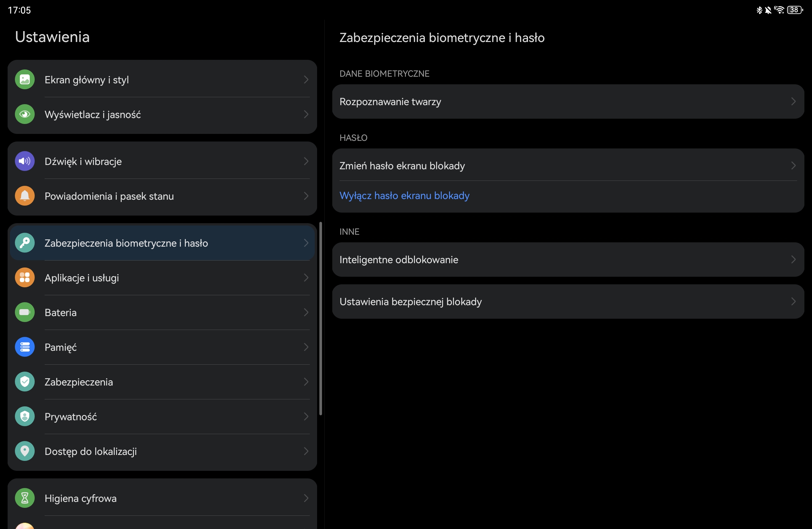Click Wyłącz hasło ekranu blokady link
Image resolution: width=812 pixels, height=529 pixels.
404,195
